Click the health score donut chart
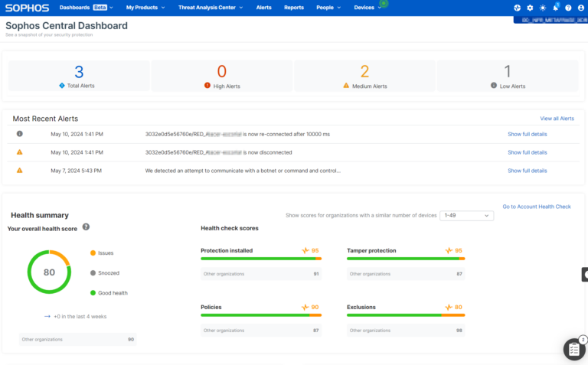The width and height of the screenshot is (588, 365). click(49, 272)
